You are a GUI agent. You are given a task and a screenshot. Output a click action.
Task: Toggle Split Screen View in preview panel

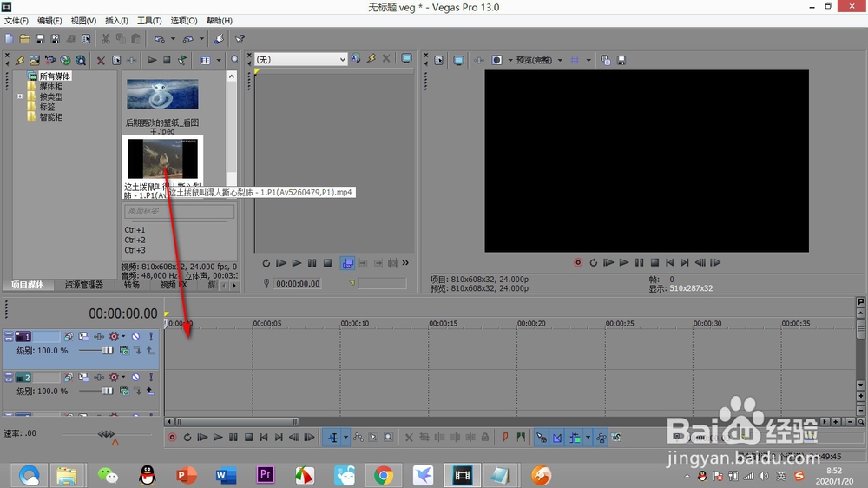496,60
